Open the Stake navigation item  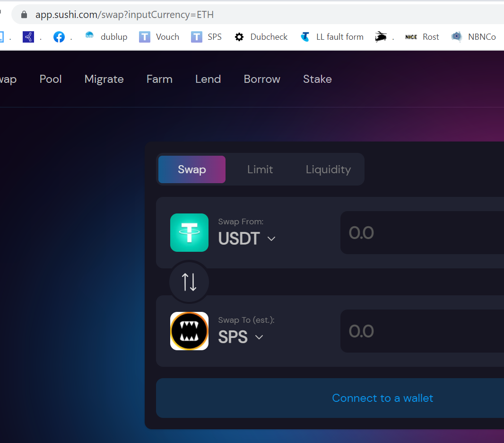tap(317, 79)
